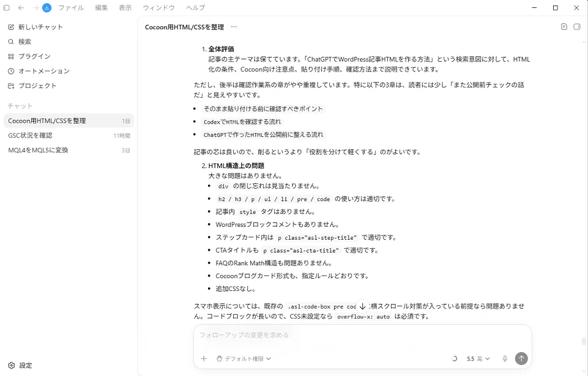This screenshot has height=376, width=588.
Task: Click the HTML構造上の問題 heading
Action: [x=236, y=166]
